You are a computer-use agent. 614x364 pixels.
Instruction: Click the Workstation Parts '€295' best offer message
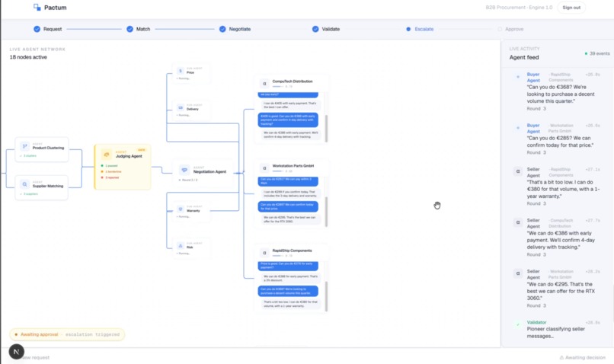290,219
